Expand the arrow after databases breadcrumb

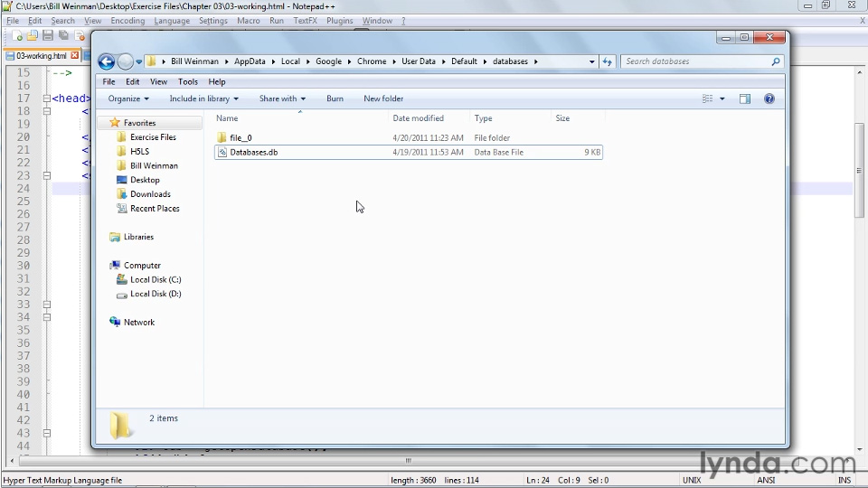point(536,61)
